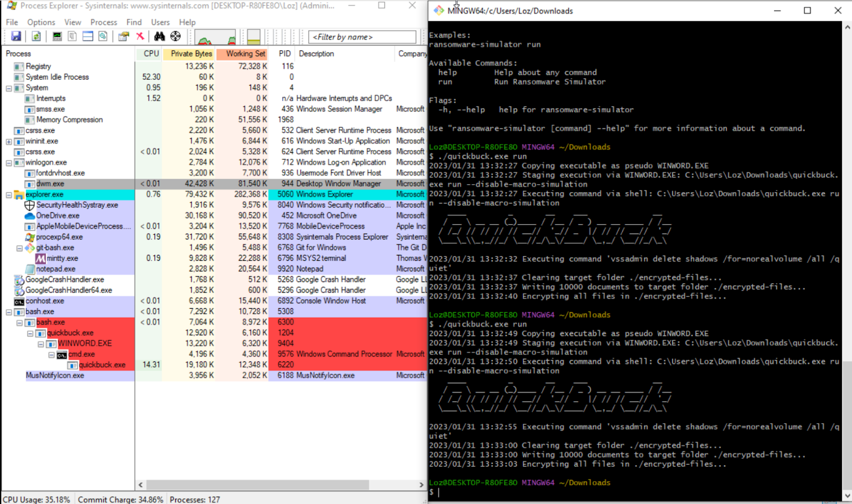
Task: Expand the wininit.exe process tree node
Action: [9, 142]
